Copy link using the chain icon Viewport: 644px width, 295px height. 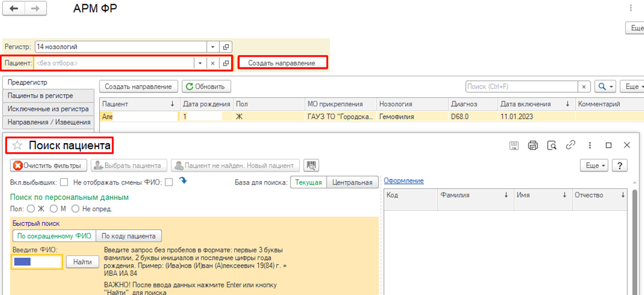click(570, 145)
